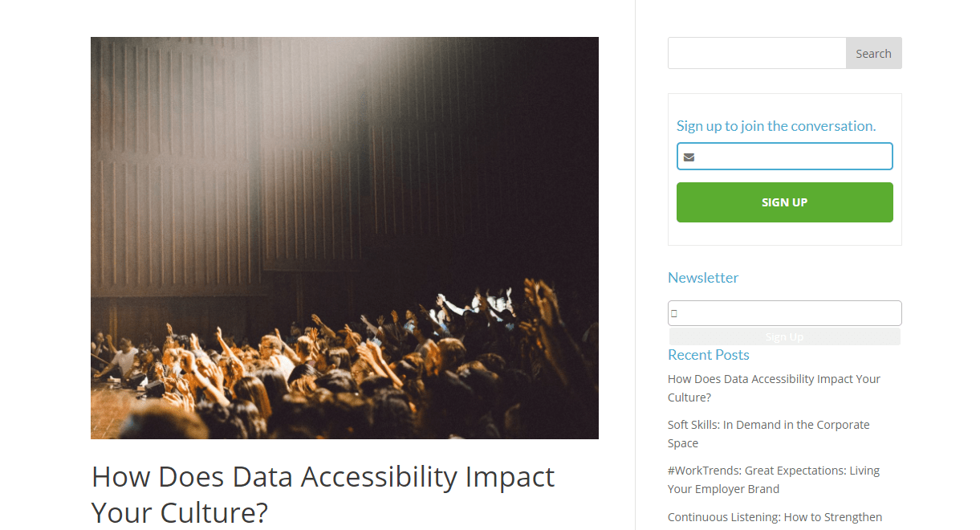The width and height of the screenshot is (980, 530).
Task: Click the small glyph icon in Newsletter field
Action: (674, 313)
